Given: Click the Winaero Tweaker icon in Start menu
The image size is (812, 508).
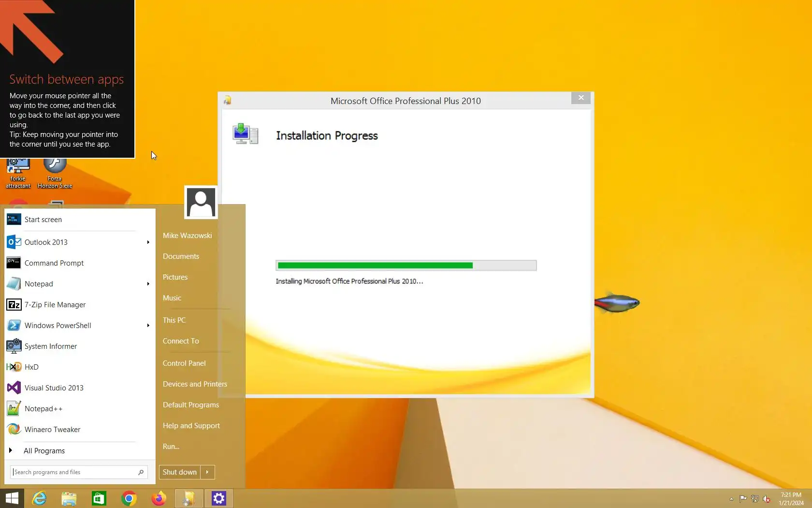Looking at the screenshot, I should pos(14,429).
